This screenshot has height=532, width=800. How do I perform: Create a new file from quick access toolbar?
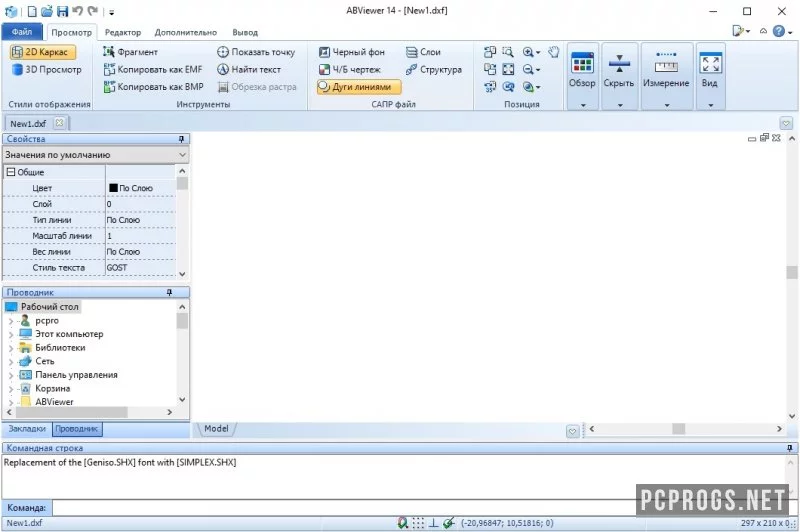point(32,11)
